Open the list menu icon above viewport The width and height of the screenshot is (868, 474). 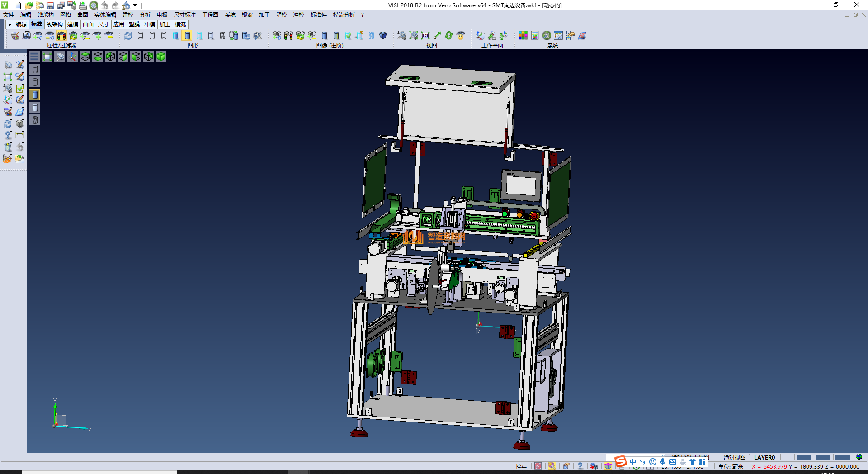pyautogui.click(x=34, y=57)
